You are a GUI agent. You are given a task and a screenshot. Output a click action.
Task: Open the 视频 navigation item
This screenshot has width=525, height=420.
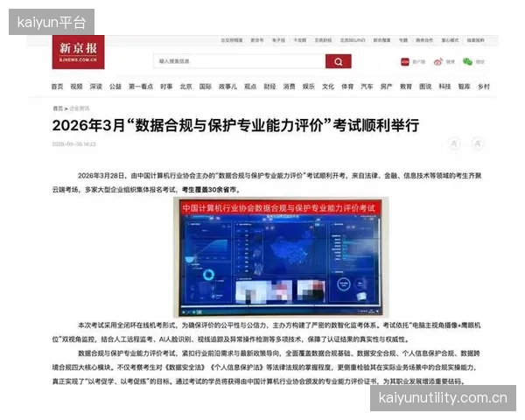click(76, 87)
